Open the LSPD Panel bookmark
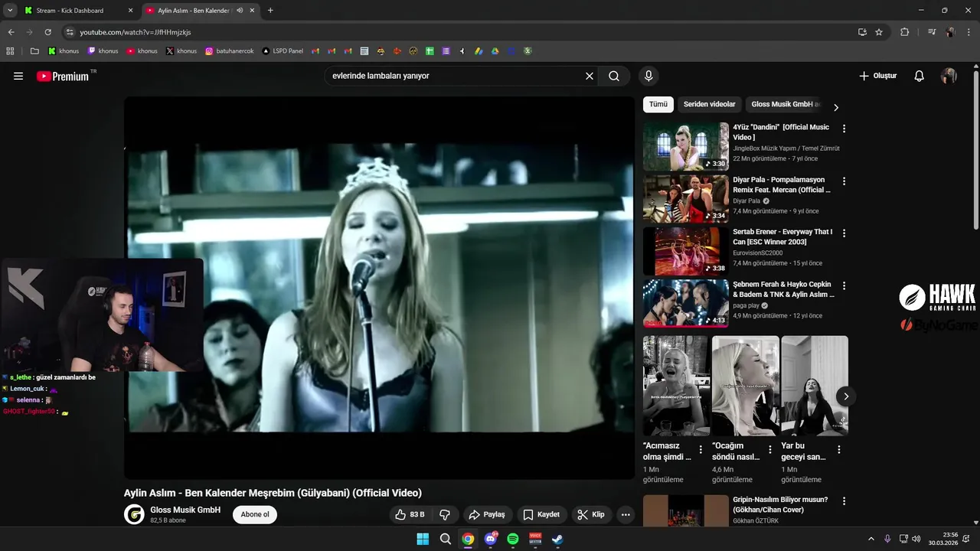Screen dimensions: 980x551 tap(283, 51)
